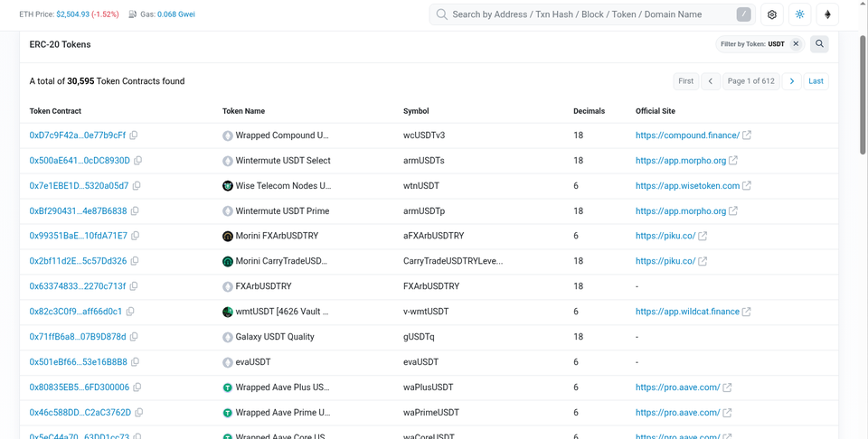Visit https://app.wildcat.finance link
Image resolution: width=868 pixels, height=439 pixels.
[x=687, y=312]
